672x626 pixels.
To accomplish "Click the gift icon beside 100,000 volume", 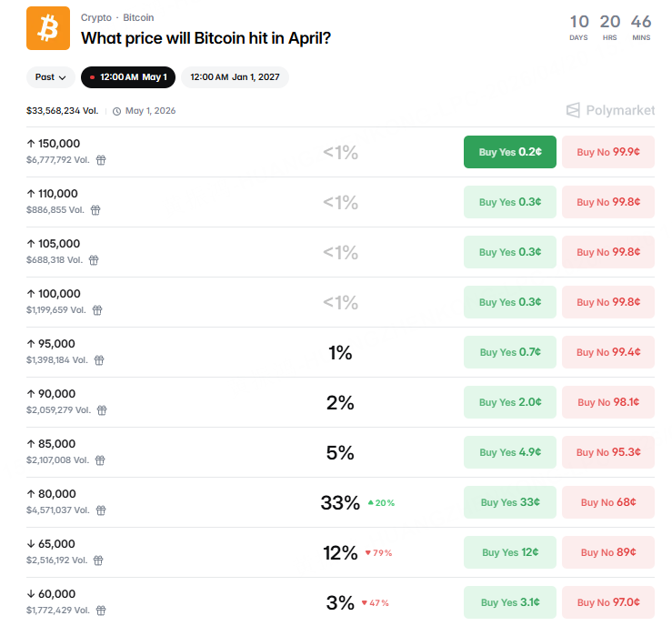I will 98,310.
